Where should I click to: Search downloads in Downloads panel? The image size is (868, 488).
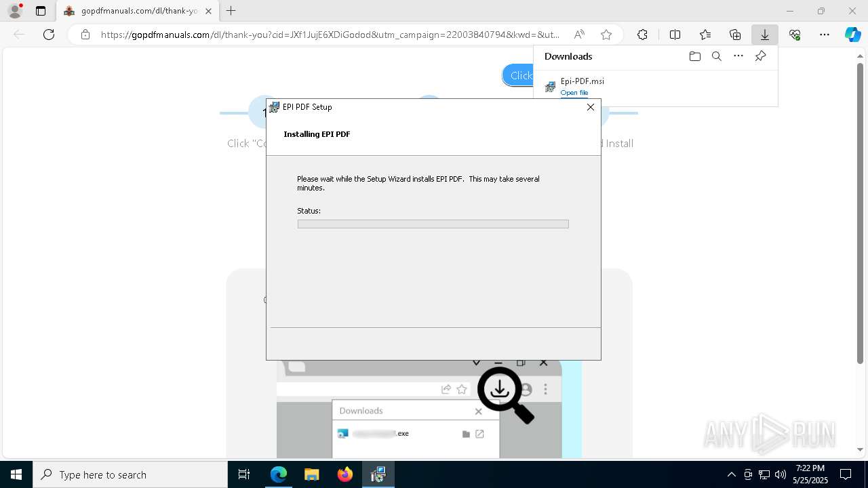716,56
